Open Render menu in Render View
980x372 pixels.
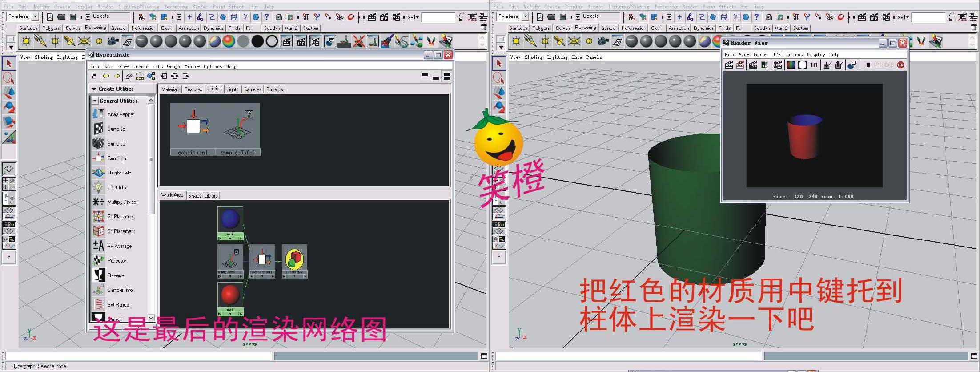(760, 55)
